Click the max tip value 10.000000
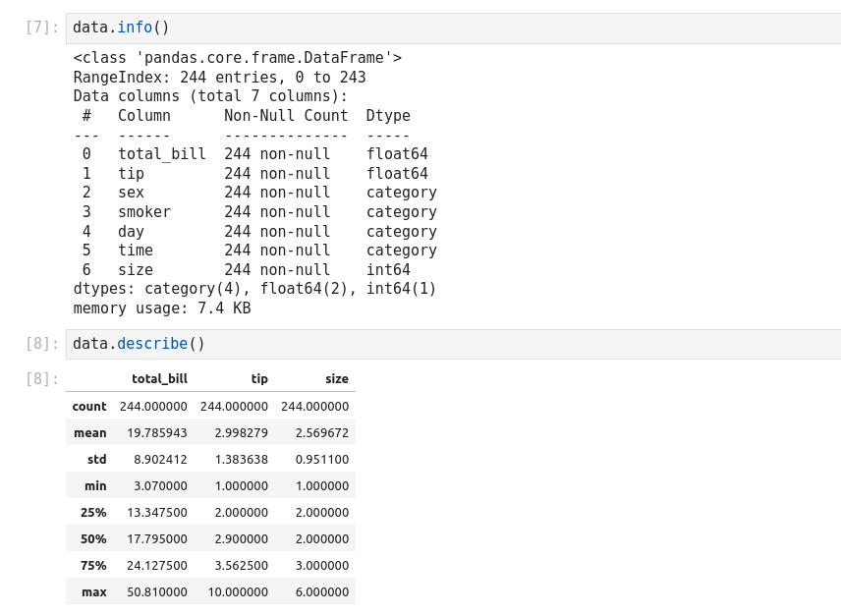 [x=238, y=591]
